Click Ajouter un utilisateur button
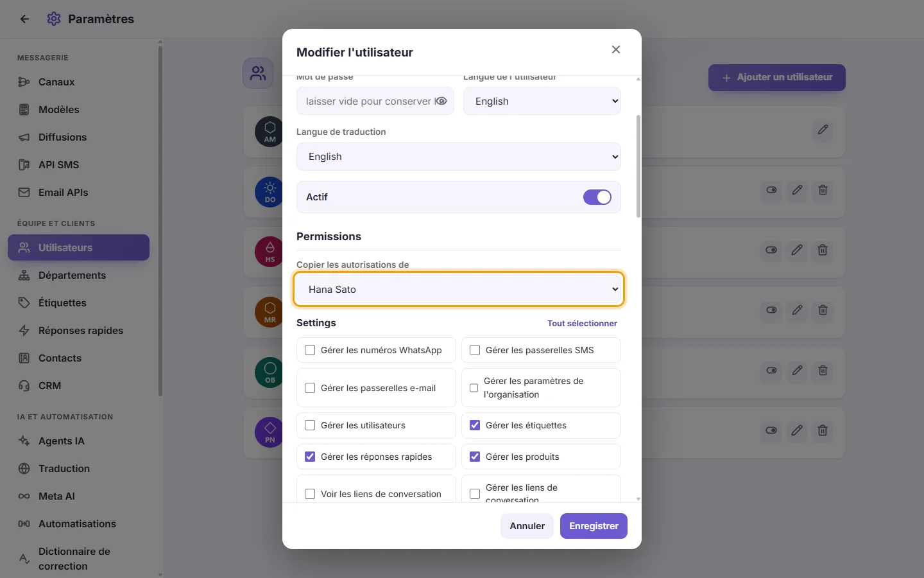The height and width of the screenshot is (578, 924). click(x=777, y=78)
